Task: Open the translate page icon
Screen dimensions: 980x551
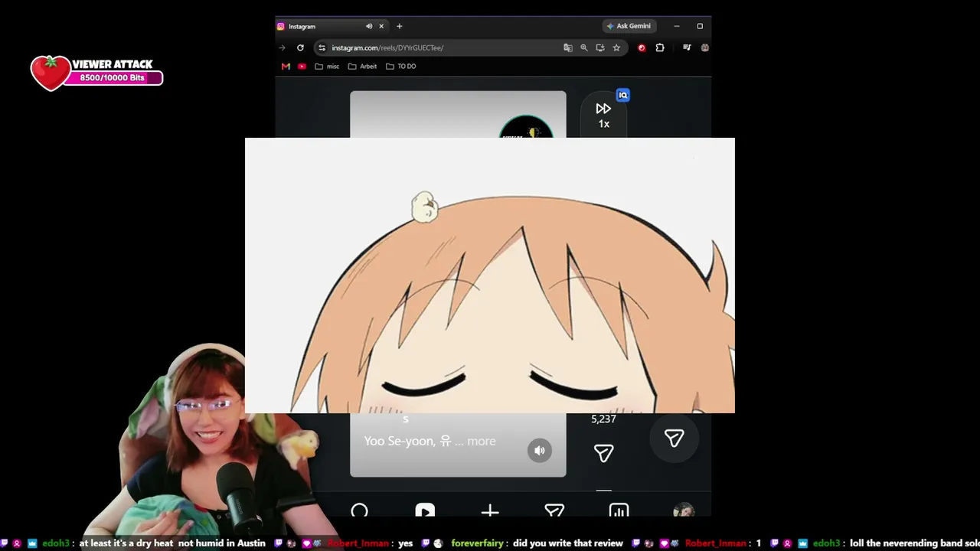Action: pos(568,47)
